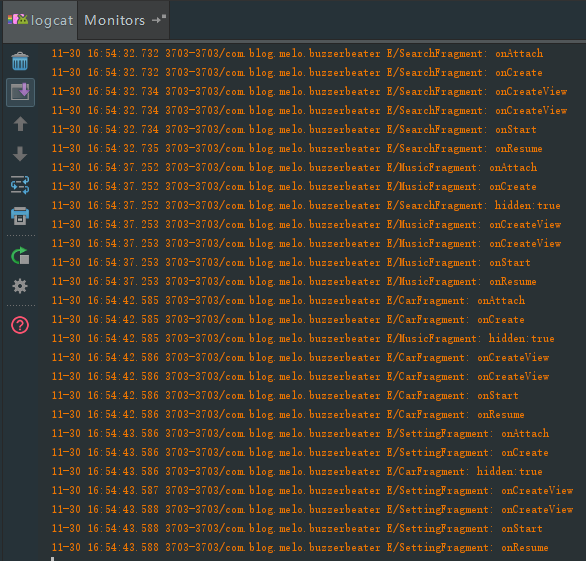Screen dimensions: 586x561
Task: Open the Monitors tab
Action: tap(114, 20)
